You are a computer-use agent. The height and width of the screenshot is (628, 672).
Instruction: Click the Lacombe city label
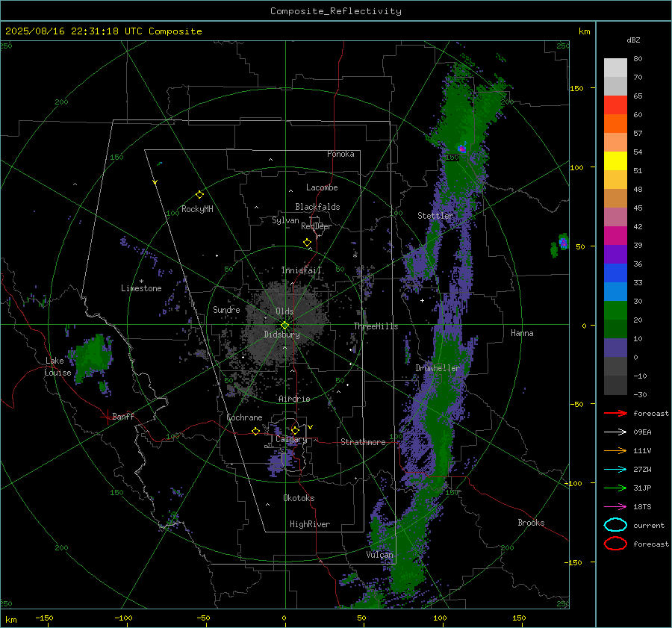(x=322, y=187)
